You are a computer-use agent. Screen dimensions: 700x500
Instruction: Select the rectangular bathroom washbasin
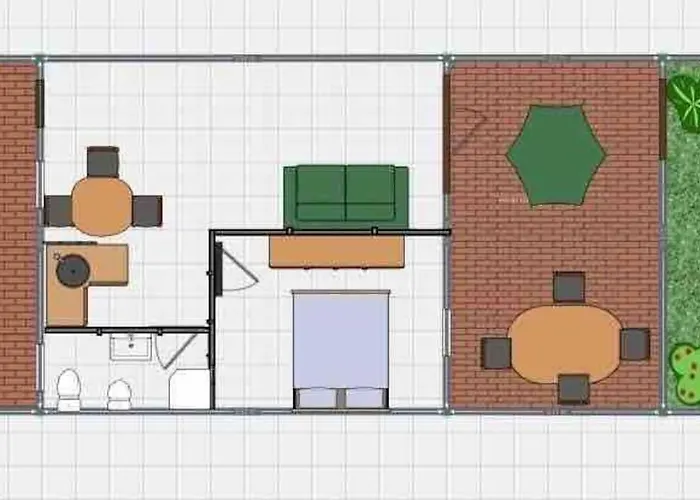131,347
